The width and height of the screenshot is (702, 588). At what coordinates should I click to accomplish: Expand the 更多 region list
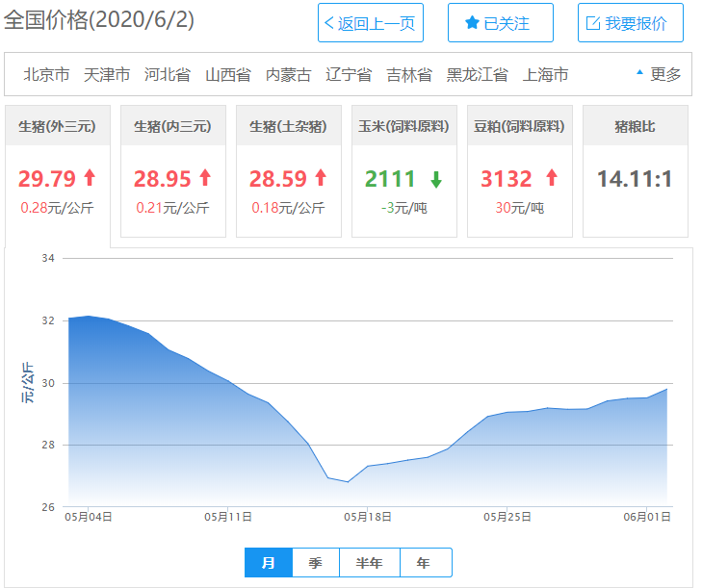pos(665,74)
